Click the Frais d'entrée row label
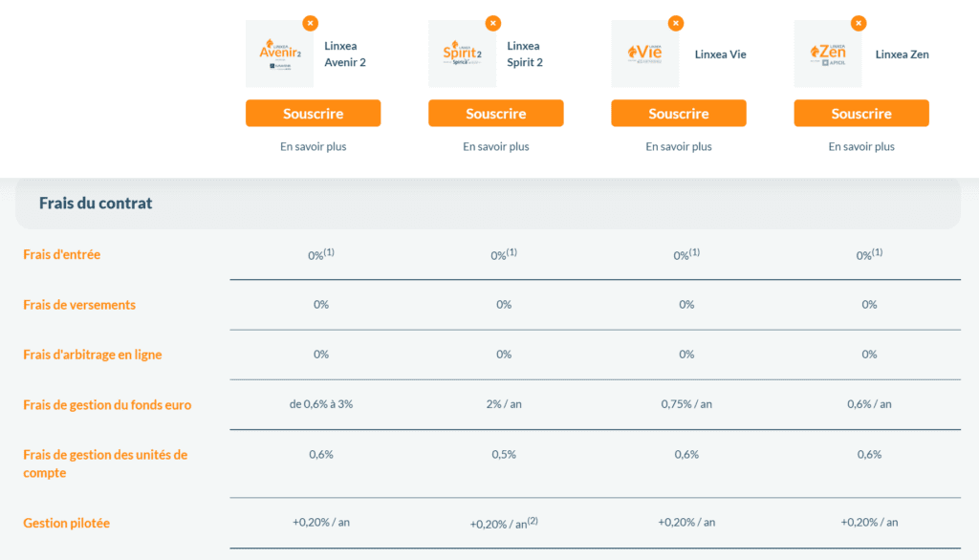 (x=62, y=255)
